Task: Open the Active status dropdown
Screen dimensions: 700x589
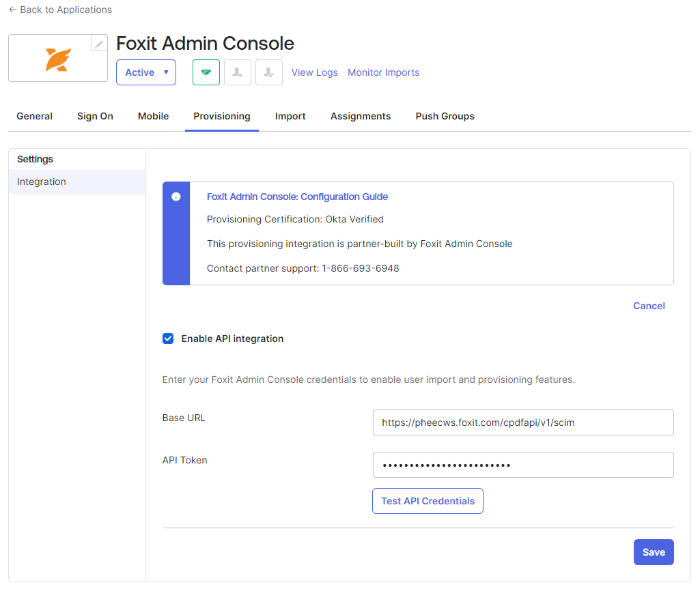Action: (x=146, y=72)
